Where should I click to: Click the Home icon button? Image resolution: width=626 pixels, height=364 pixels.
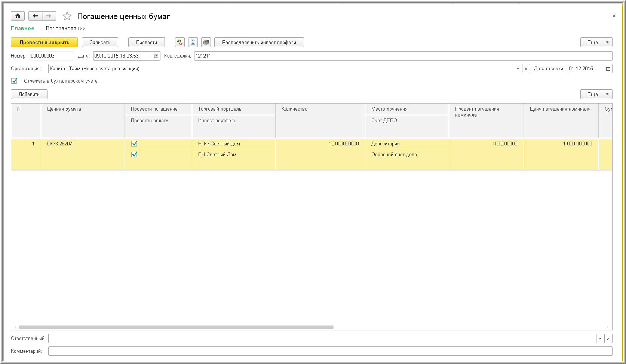point(18,16)
